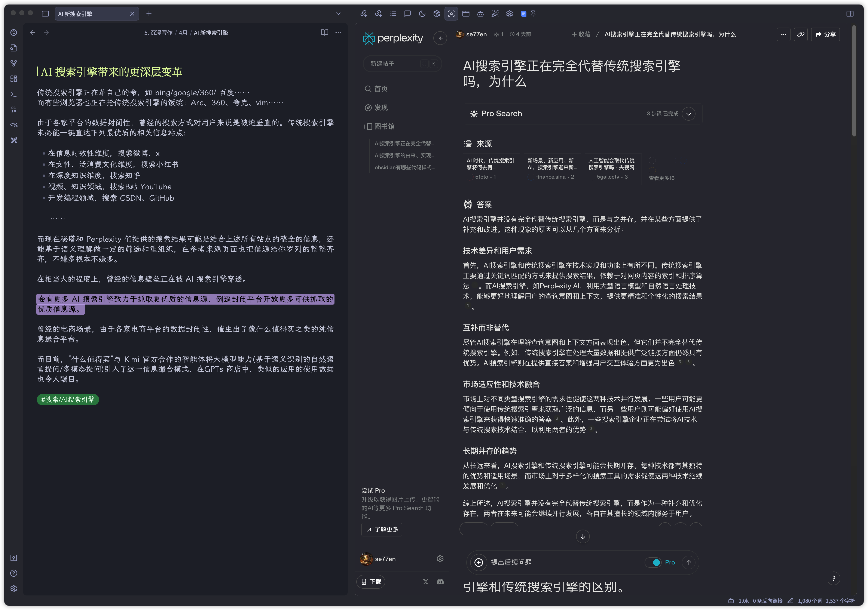Screen dimensions: 868x610
Task: Open the robot assistant tab icon
Action: click(x=480, y=14)
